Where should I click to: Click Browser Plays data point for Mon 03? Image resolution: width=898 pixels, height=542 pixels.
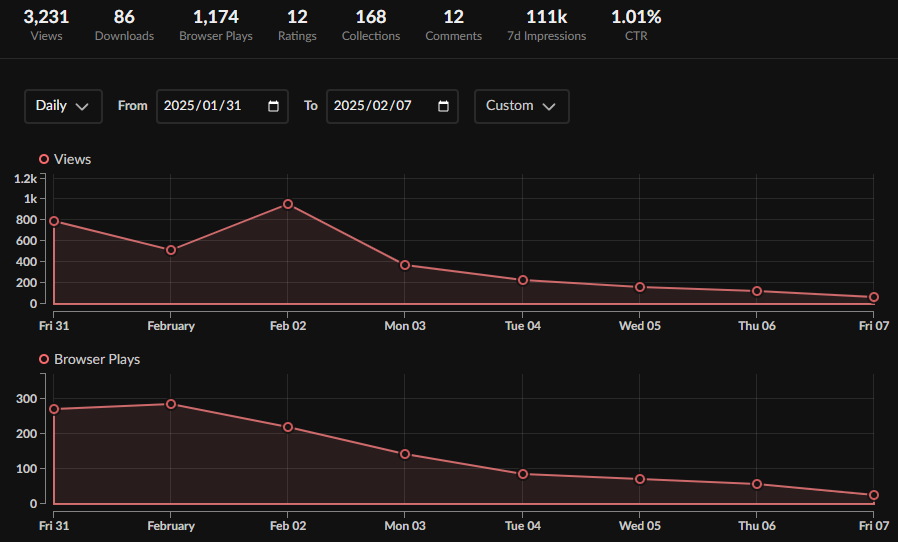pos(405,454)
